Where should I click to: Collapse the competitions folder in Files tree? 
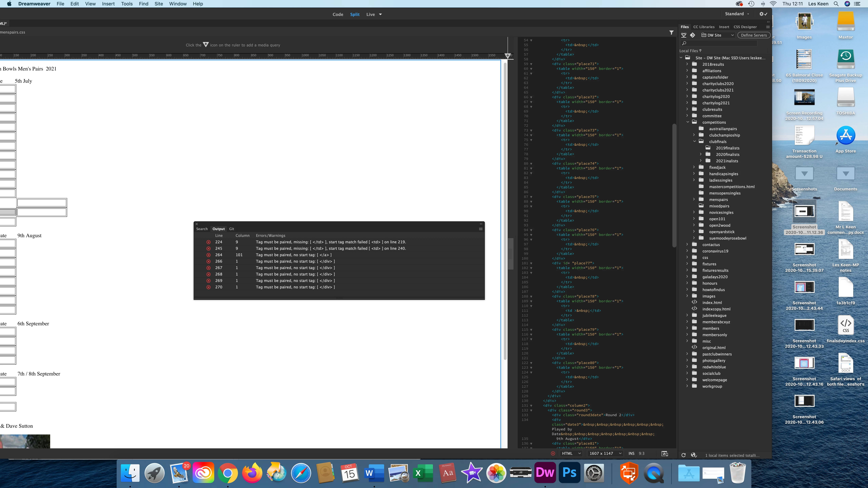tap(688, 122)
